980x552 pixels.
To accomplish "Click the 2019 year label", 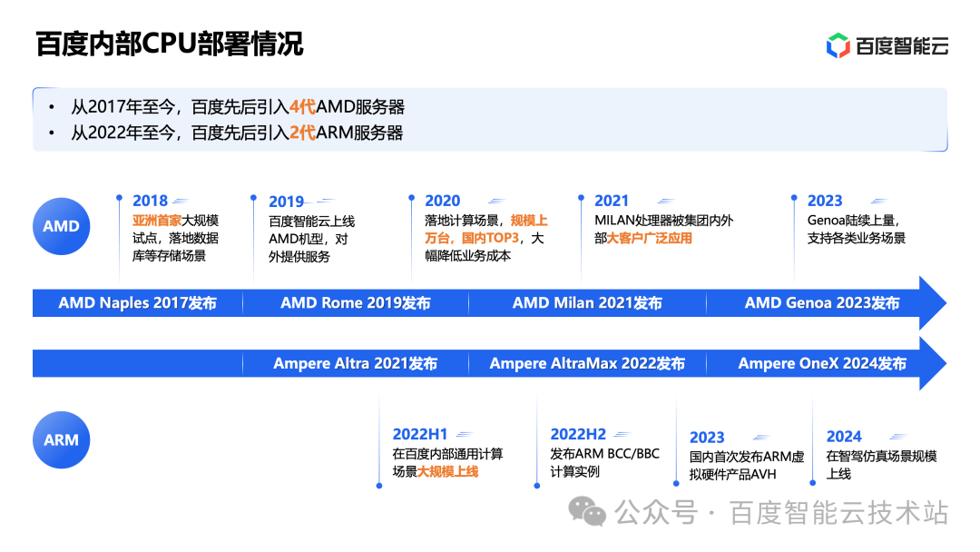I will click(286, 202).
